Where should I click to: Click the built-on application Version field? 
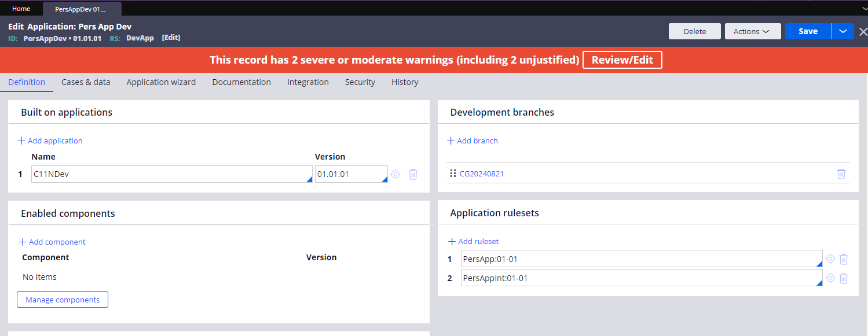(349, 174)
